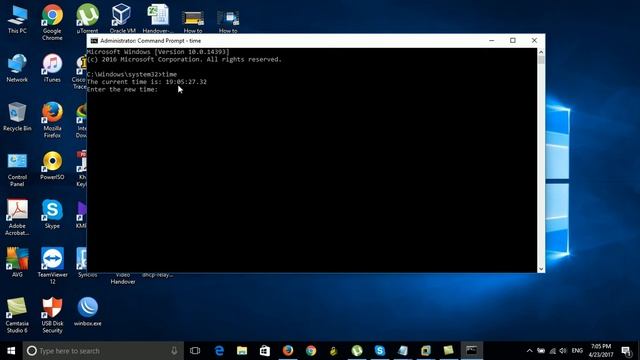Open Task View from the taskbar
The height and width of the screenshot is (360, 640).
pos(195,351)
